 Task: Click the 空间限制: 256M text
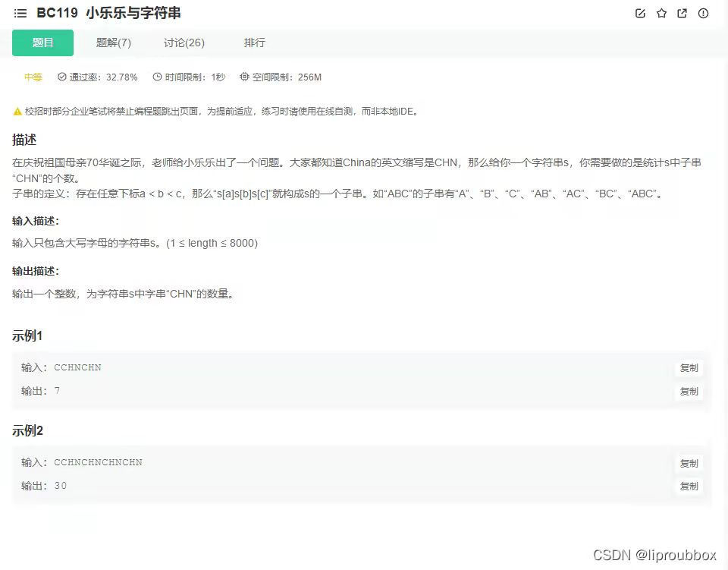tap(287, 77)
